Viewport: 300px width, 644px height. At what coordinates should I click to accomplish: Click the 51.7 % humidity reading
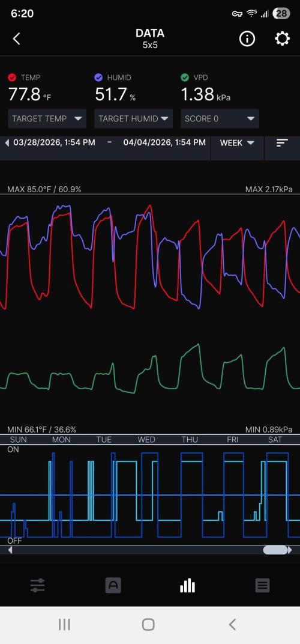[x=115, y=95]
